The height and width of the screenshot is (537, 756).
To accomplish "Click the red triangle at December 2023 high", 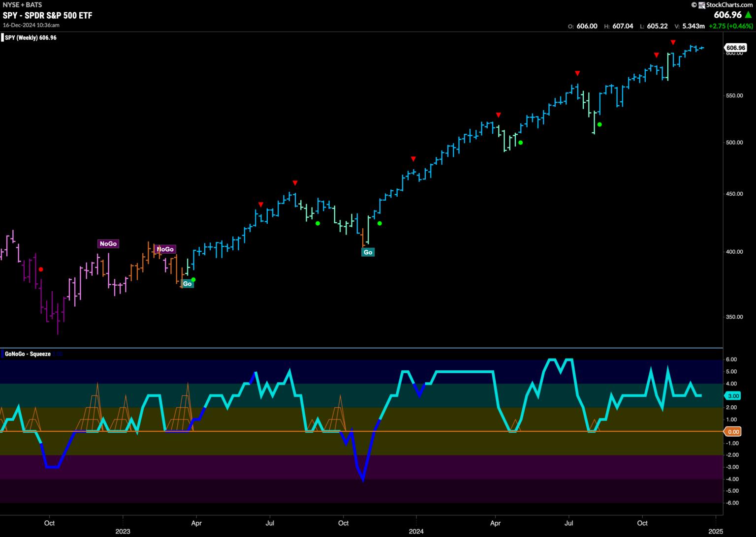I will [413, 159].
